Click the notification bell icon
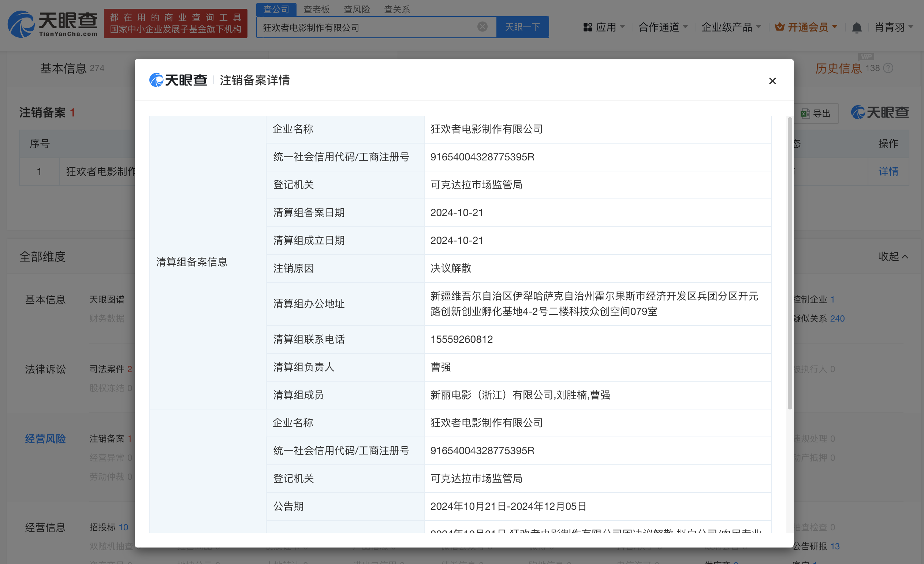Image resolution: width=924 pixels, height=564 pixels. point(856,28)
